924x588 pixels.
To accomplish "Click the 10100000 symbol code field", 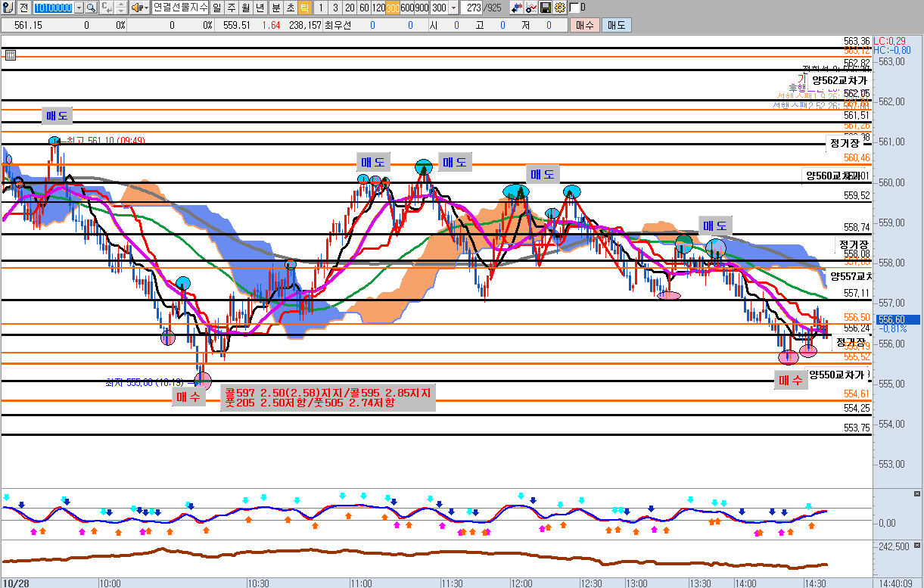I will tap(54, 8).
